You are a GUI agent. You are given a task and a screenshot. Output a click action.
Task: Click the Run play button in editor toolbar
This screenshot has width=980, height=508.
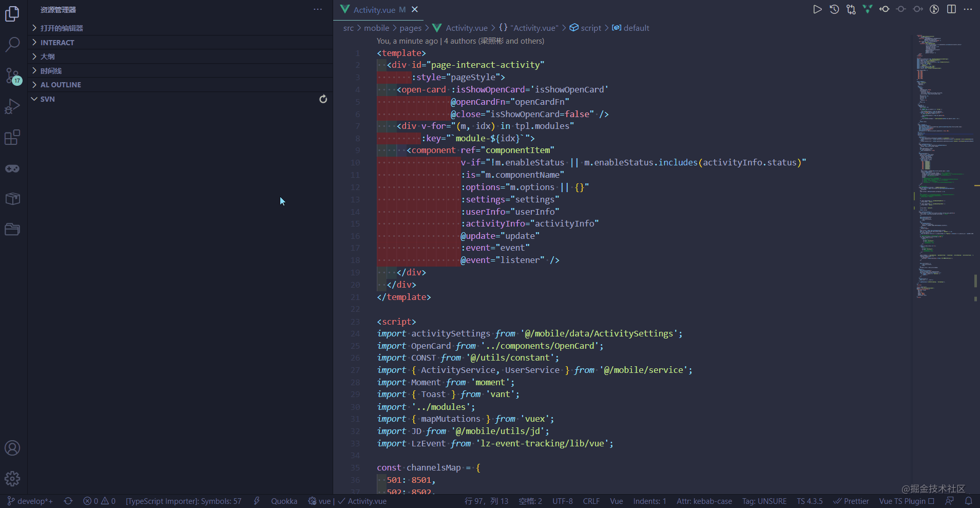tap(817, 9)
